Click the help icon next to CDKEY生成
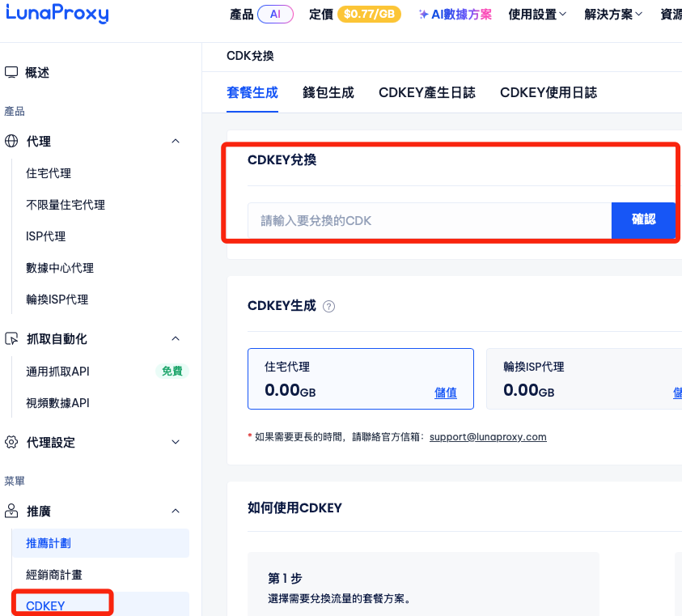This screenshot has height=616, width=682. point(328,306)
